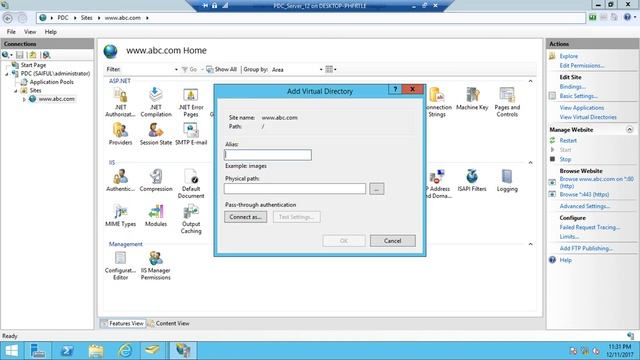Open IIS Manager Permissions feature
Image resolution: width=640 pixels, height=360 pixels.
156,265
